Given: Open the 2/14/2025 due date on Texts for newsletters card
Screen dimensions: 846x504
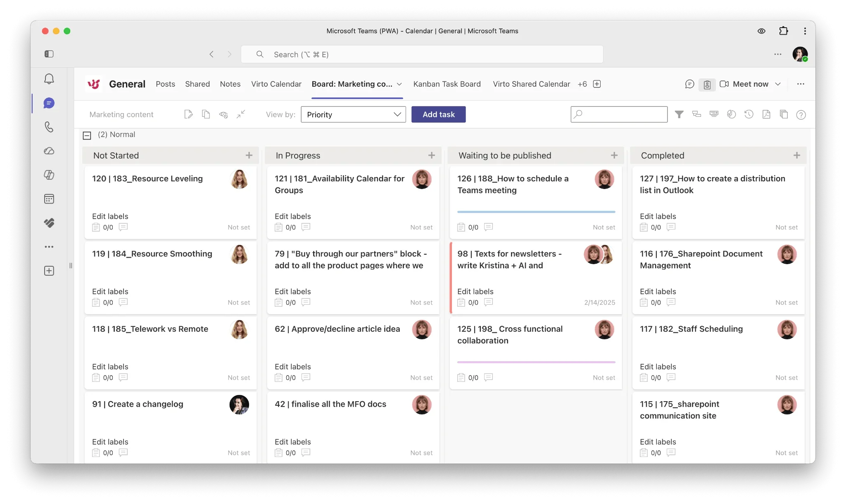Looking at the screenshot, I should (599, 303).
